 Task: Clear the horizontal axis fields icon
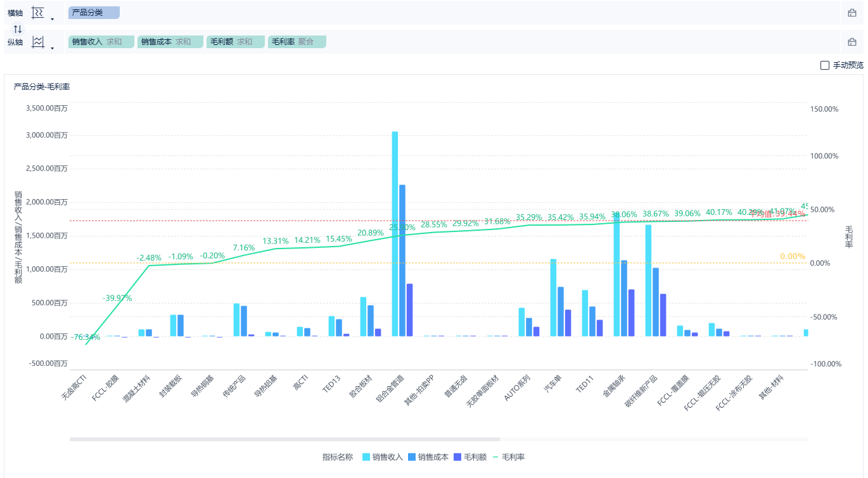pyautogui.click(x=852, y=13)
